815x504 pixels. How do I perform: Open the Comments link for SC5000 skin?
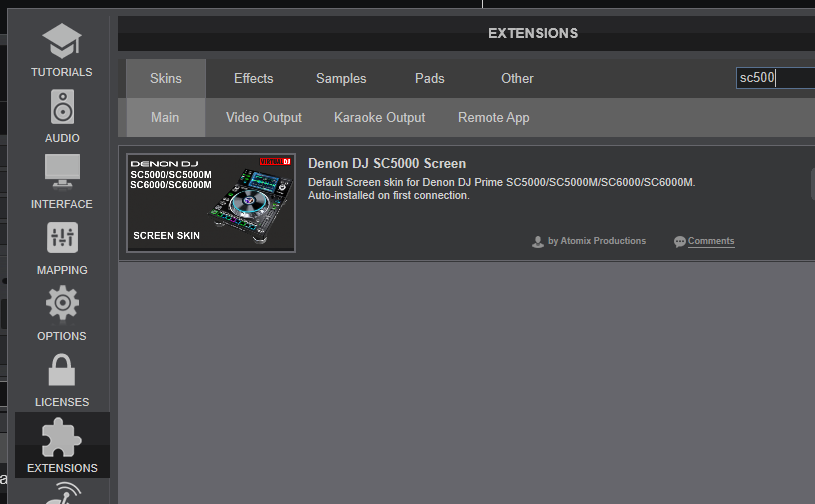pos(711,241)
